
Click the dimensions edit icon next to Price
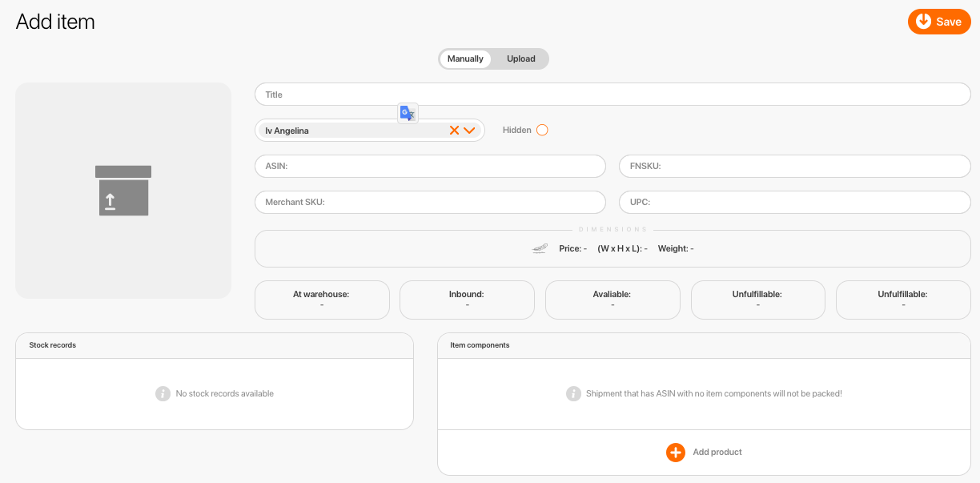point(540,249)
